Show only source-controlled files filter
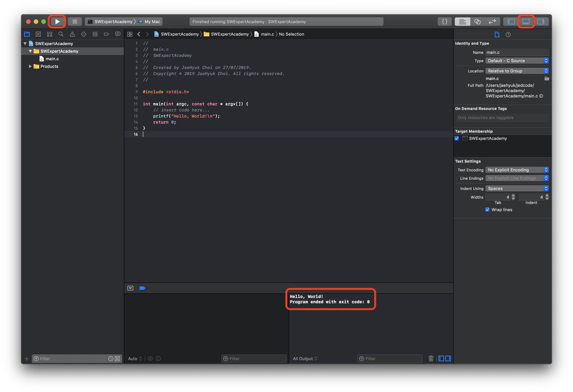 tap(117, 359)
